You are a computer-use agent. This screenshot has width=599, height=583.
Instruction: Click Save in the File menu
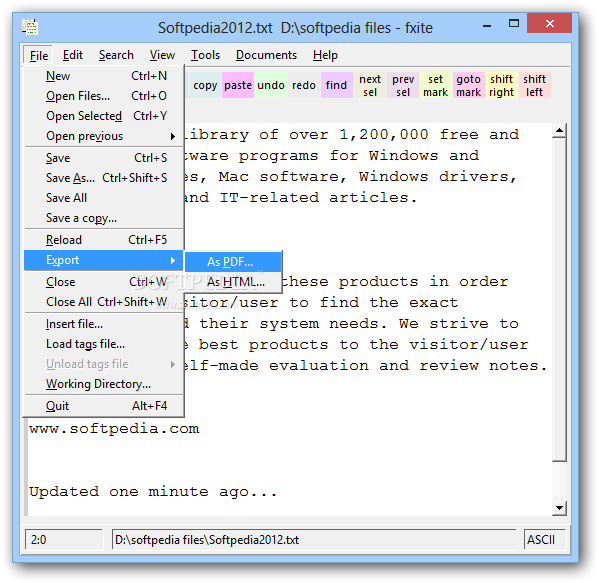point(104,157)
